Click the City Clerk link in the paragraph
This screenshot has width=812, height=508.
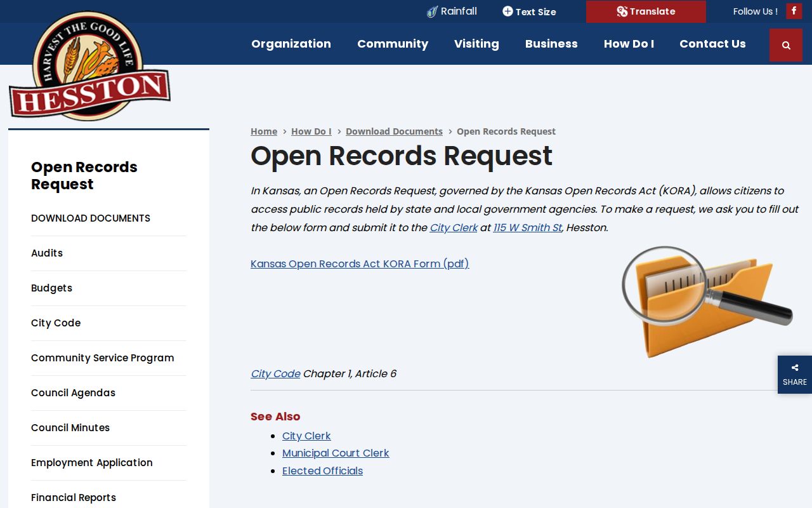click(x=454, y=227)
